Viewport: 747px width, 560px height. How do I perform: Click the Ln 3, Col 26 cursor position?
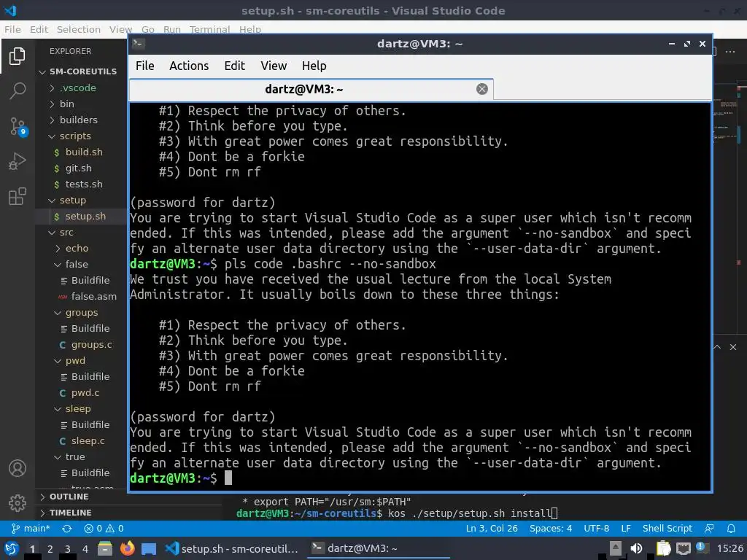click(492, 528)
